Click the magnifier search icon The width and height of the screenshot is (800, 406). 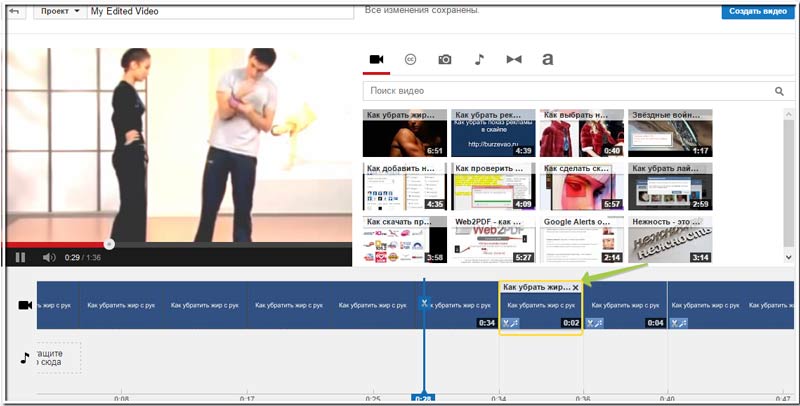tap(779, 91)
